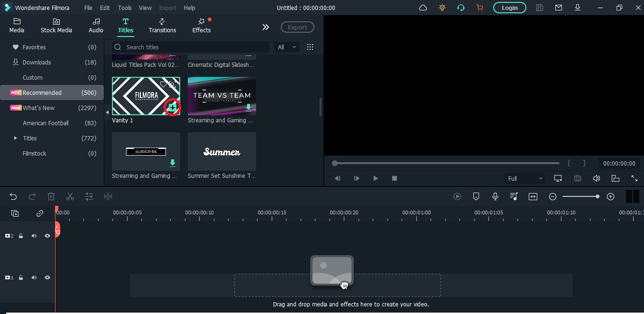Open the headset support icon
Viewport: 644px width, 314px height.
click(x=460, y=8)
